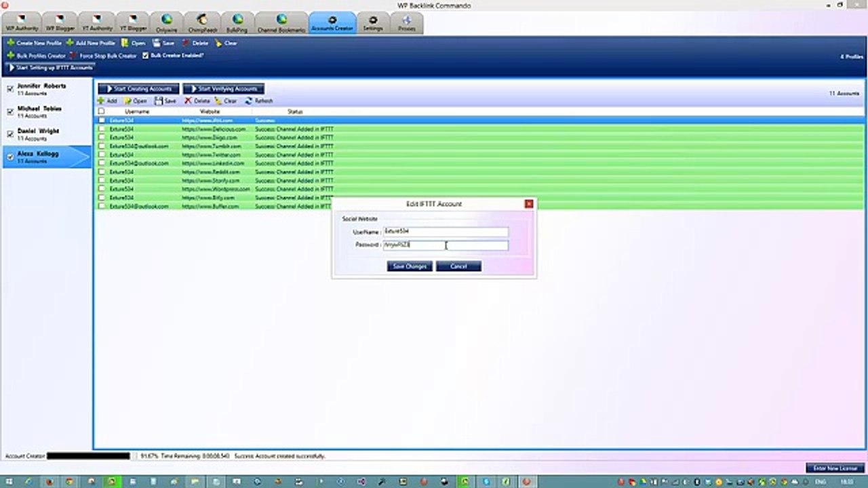Open the Channel Bookmarks tab

pos(281,22)
